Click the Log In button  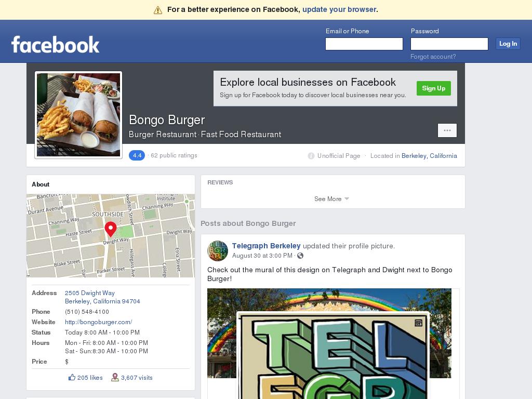pos(508,44)
